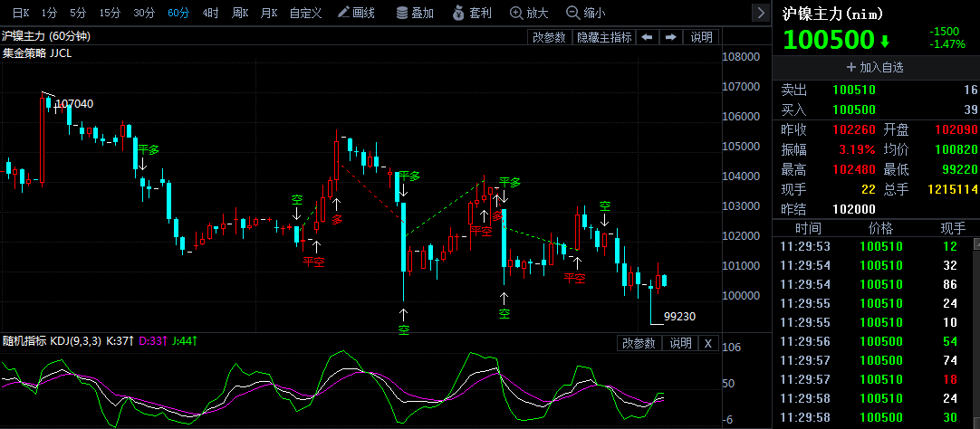Click 改参数 for the main indicator
Image resolution: width=980 pixels, height=429 pixels.
point(549,37)
